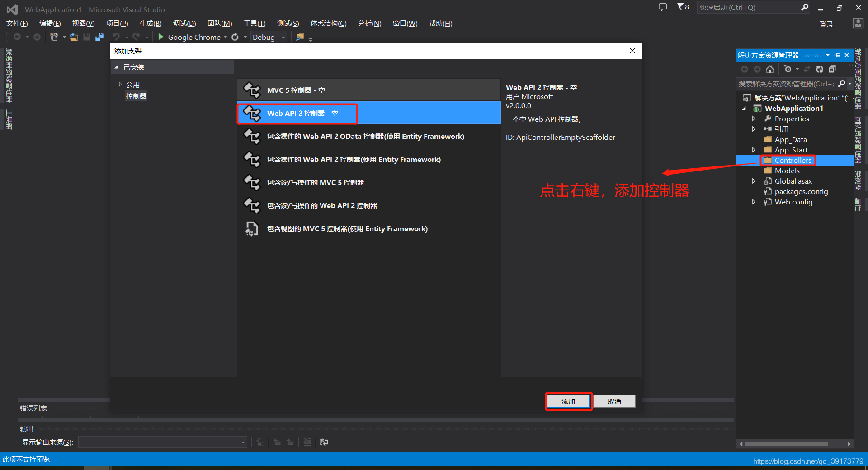Viewport: 868px width, 470px height.
Task: Select 控制器 category in tree
Action: (136, 96)
